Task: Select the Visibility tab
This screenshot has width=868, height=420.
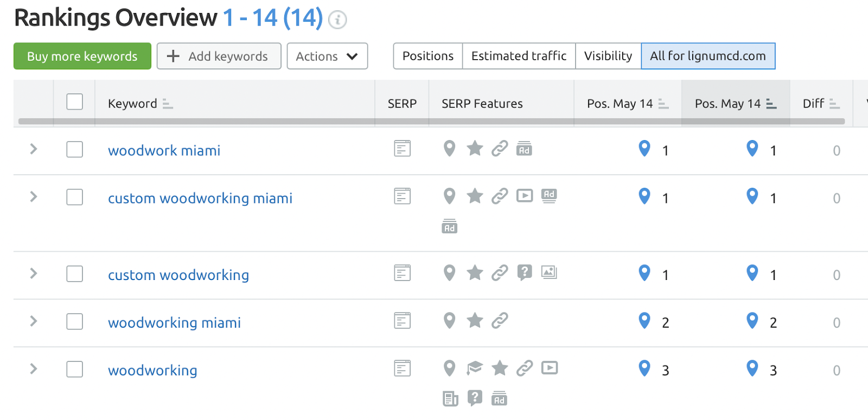Action: tap(608, 56)
